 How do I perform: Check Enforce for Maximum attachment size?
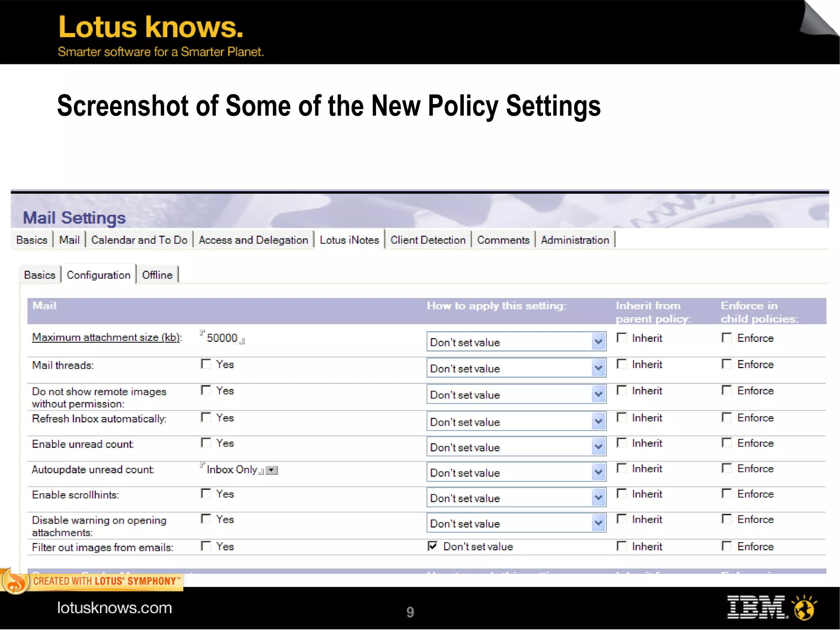coord(727,338)
